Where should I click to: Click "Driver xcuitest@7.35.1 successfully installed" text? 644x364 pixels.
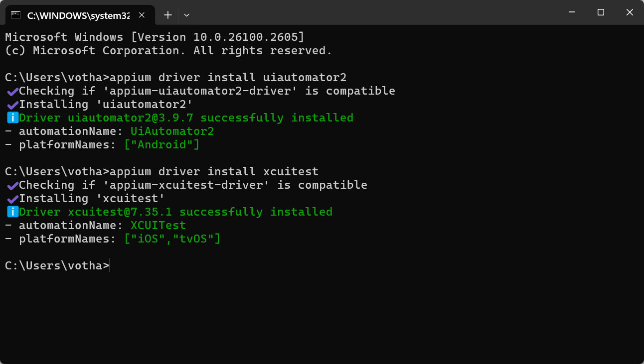[x=175, y=212]
